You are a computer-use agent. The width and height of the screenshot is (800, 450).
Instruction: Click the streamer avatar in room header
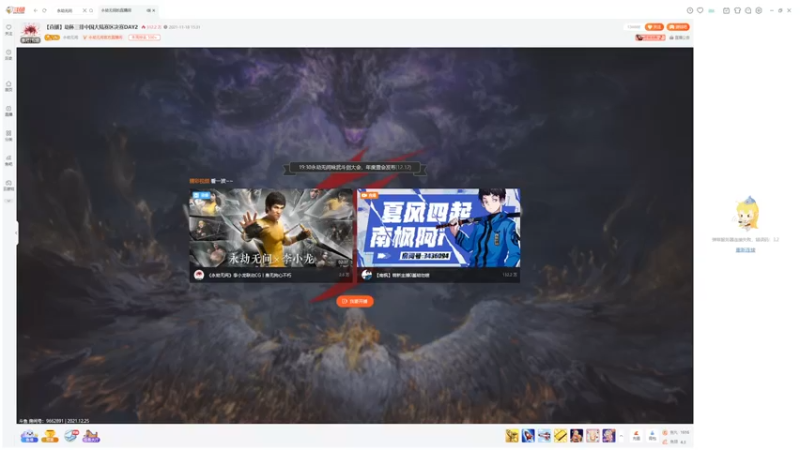(30, 32)
